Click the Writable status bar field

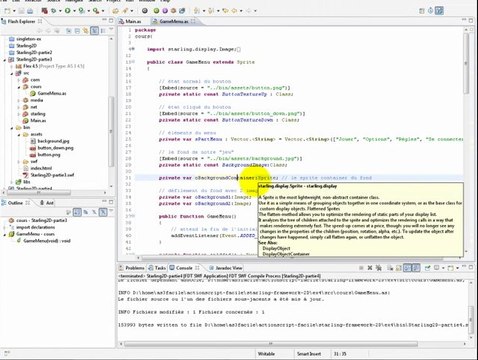coord(266,354)
